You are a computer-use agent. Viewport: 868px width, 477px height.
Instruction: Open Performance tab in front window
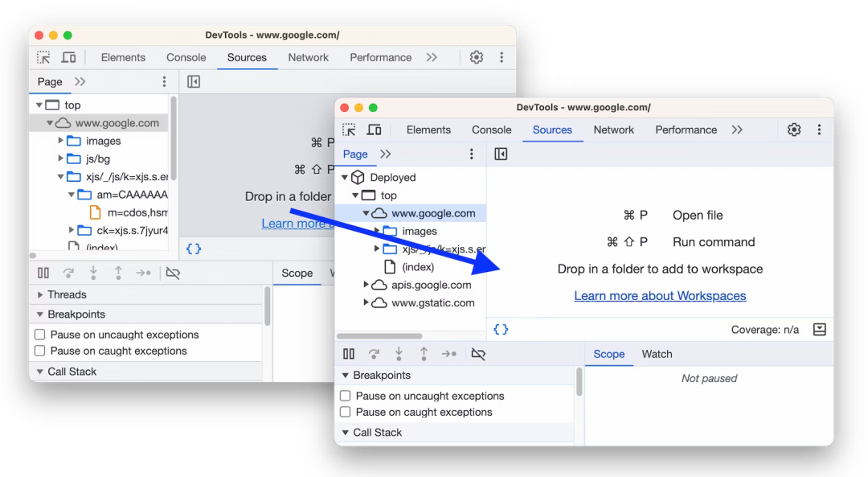click(x=686, y=130)
